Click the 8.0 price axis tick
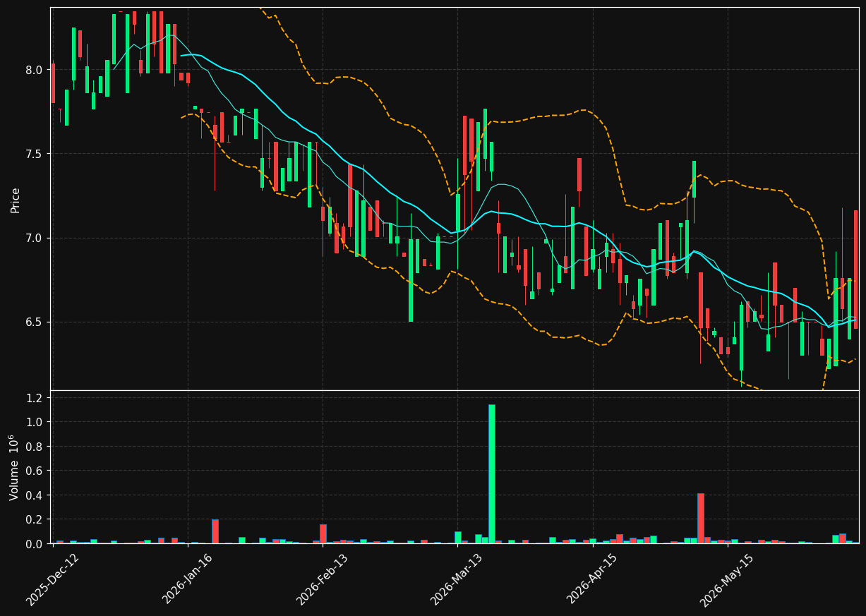This screenshot has height=616, width=866. point(35,70)
